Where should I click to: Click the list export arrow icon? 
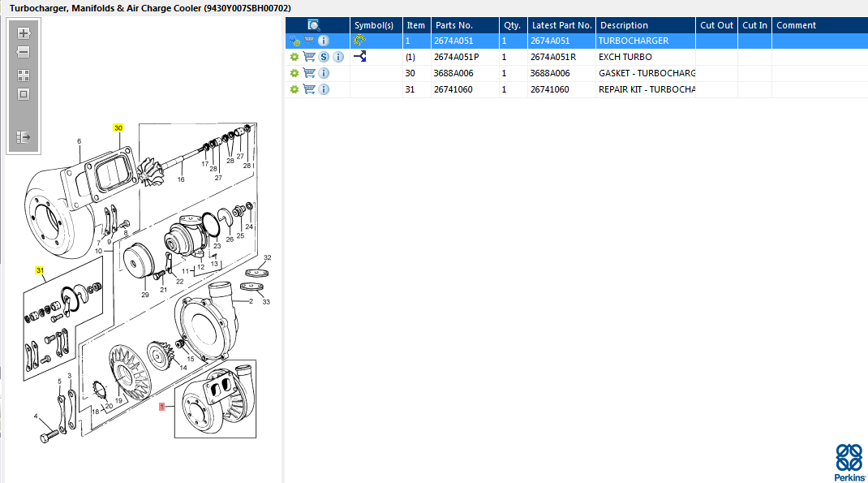tap(24, 137)
